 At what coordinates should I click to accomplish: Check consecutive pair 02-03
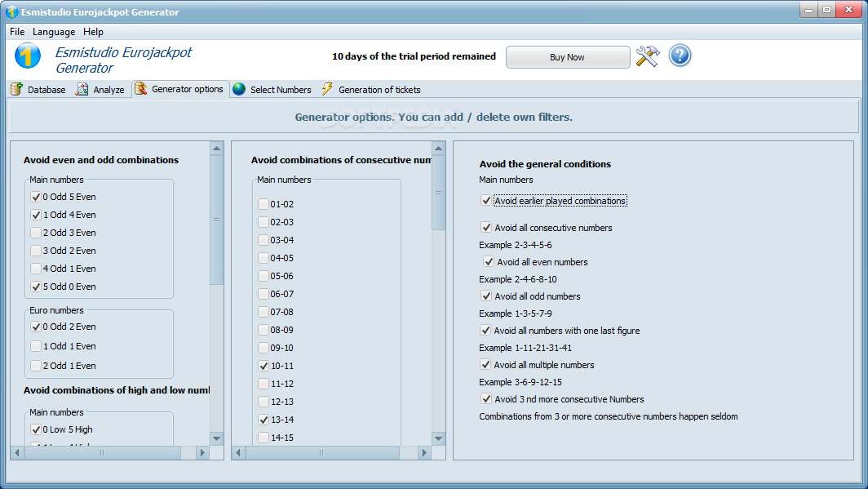point(263,222)
